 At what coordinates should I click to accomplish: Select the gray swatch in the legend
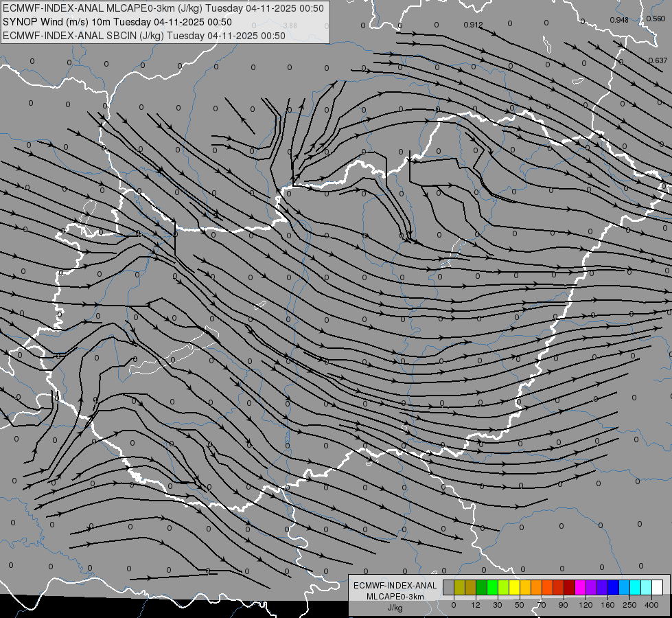tap(448, 588)
